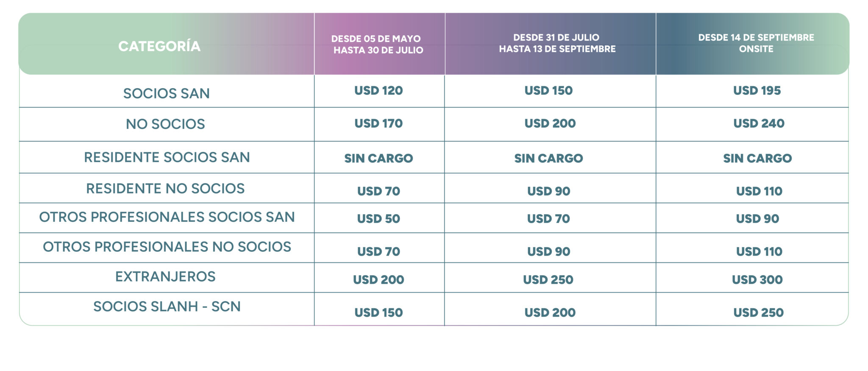Select the middle SIN CARGO cell
This screenshot has width=868, height=371.
(548, 158)
